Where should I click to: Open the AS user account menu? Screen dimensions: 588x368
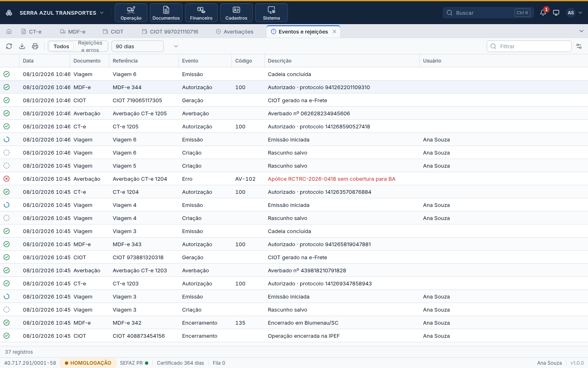pos(574,13)
